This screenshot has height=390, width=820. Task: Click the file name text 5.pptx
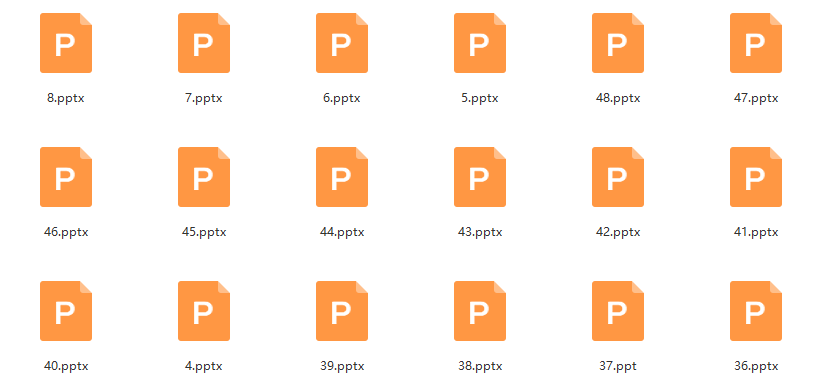tap(480, 98)
